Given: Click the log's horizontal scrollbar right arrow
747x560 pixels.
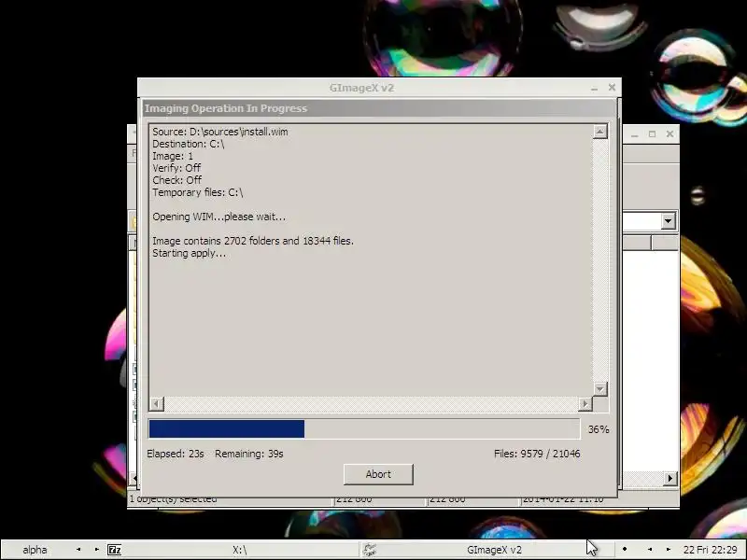Looking at the screenshot, I should click(x=585, y=404).
